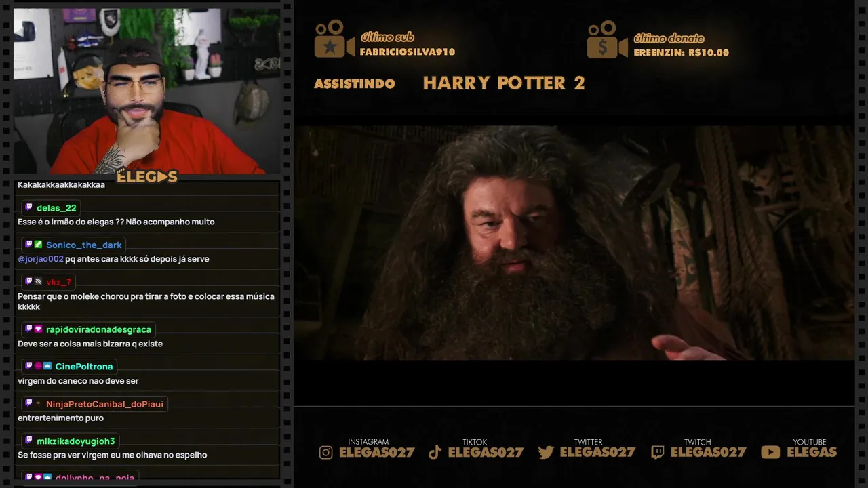
Task: Click chat username Sonico_the_dark
Action: point(84,245)
